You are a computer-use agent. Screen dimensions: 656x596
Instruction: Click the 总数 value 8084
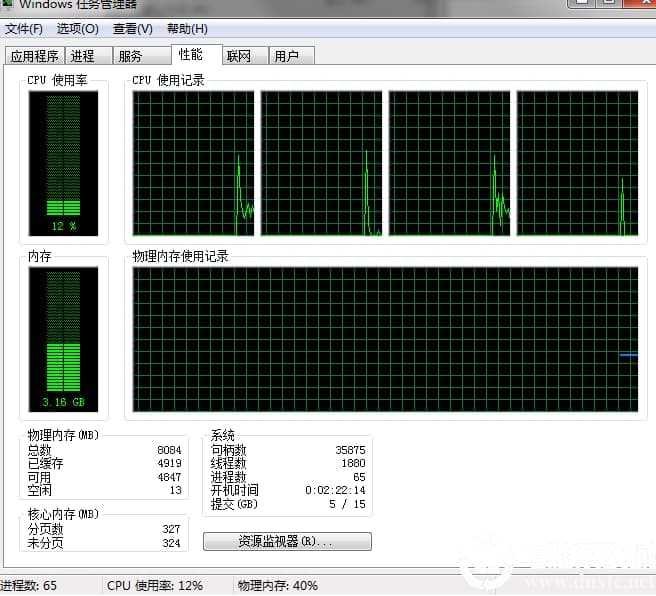click(169, 450)
